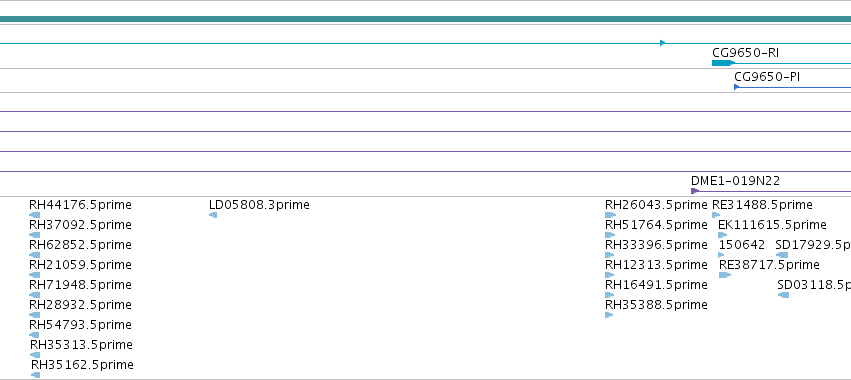Viewport: 851px width, 380px height.
Task: Select the RH35162.5prime EST label
Action: pyautogui.click(x=82, y=365)
